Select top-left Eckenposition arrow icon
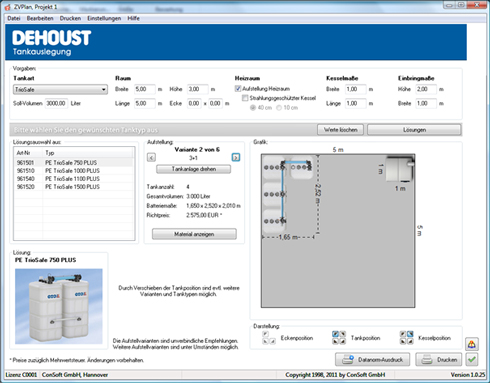490x383 pixels. click(x=265, y=334)
